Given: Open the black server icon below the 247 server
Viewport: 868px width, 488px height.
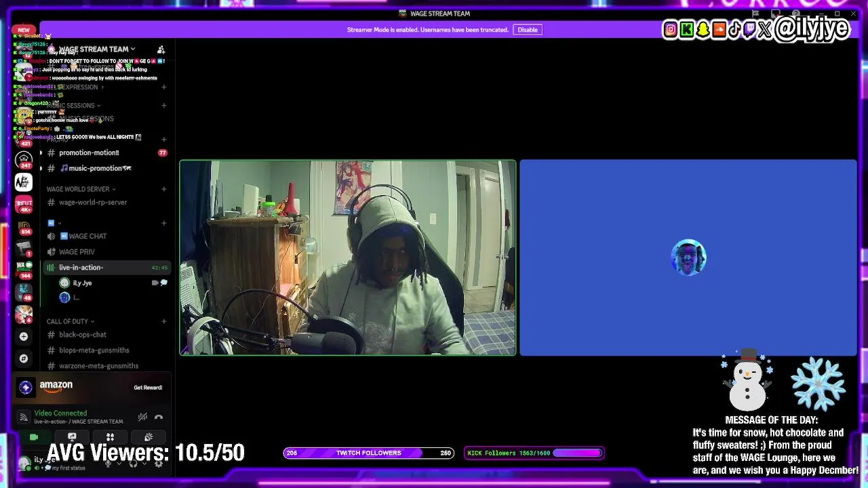Looking at the screenshot, I should (x=24, y=182).
